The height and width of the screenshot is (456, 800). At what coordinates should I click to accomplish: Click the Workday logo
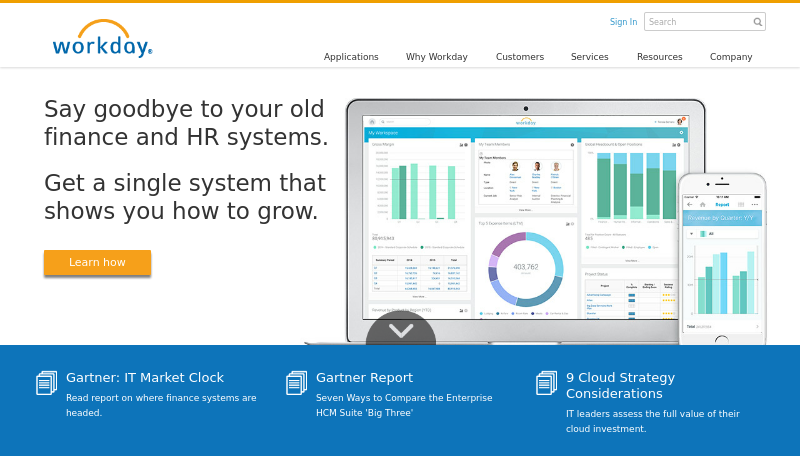pyautogui.click(x=103, y=38)
